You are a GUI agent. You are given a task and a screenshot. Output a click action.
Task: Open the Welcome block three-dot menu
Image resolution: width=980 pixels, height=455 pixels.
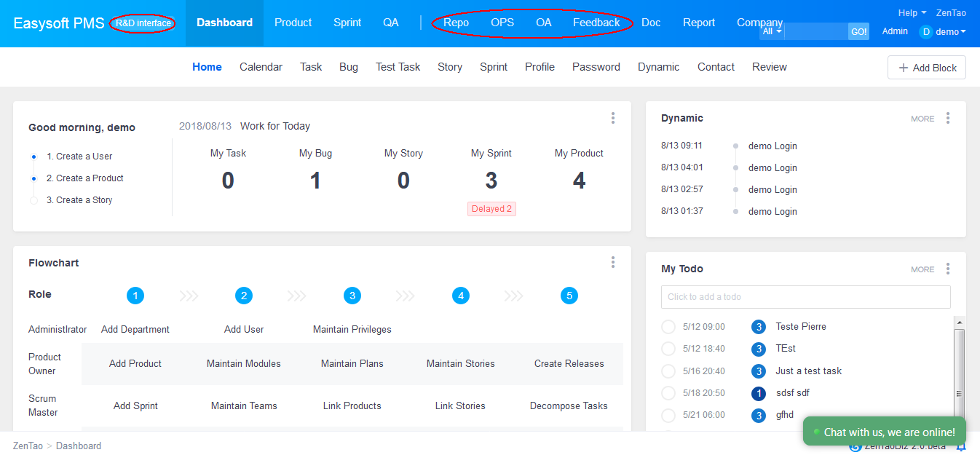[x=613, y=118]
